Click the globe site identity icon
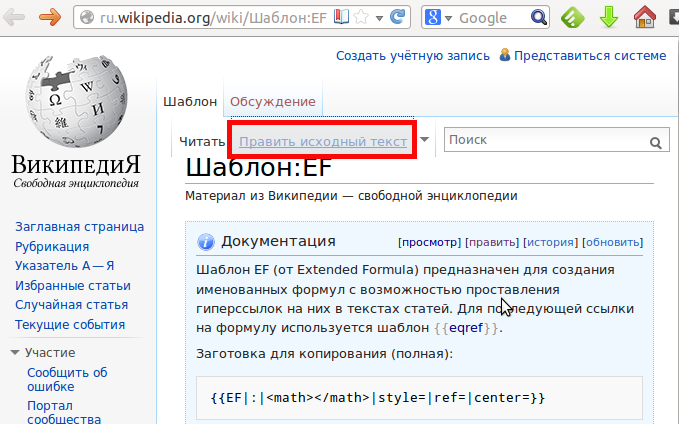This screenshot has height=424, width=679. coord(87,17)
